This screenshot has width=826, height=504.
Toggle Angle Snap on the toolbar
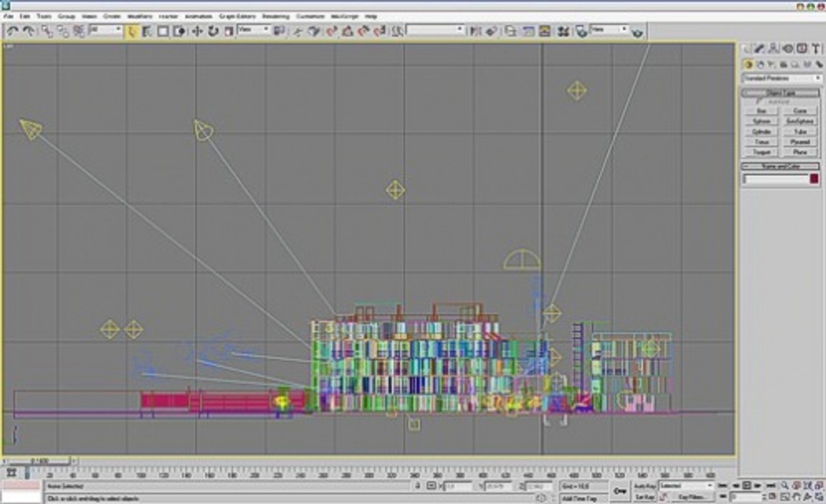348,31
